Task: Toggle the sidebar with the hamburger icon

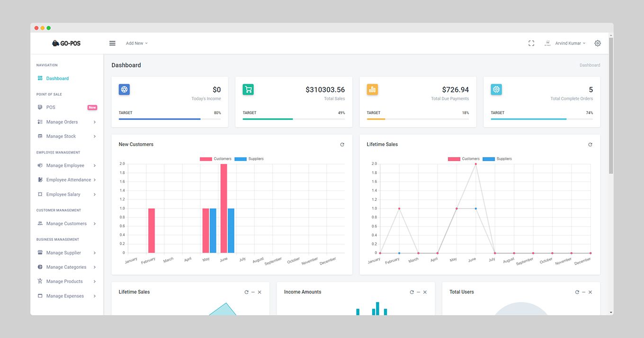Action: pyautogui.click(x=112, y=43)
